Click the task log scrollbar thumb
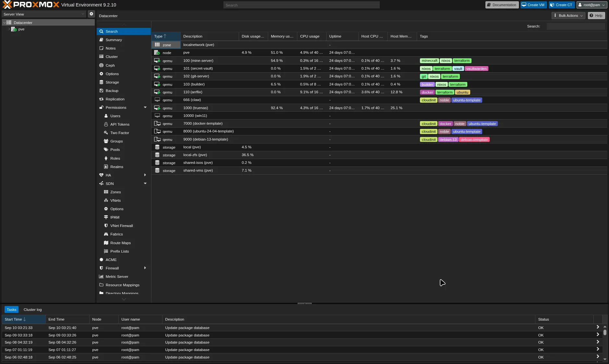 [605, 333]
